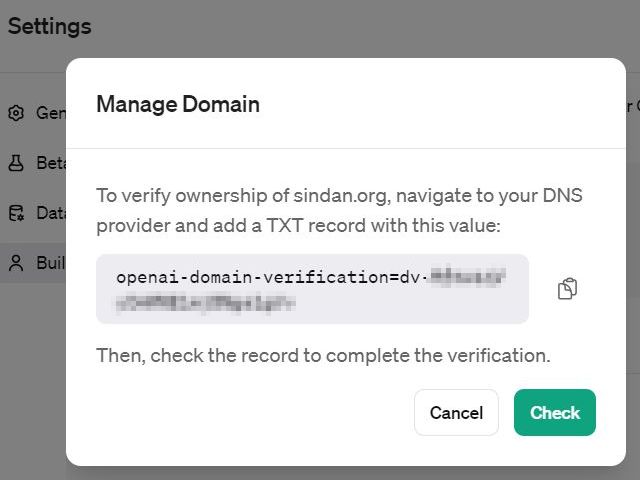
Task: Click the openai-domain-verification=dv text line
Action: pos(272,278)
